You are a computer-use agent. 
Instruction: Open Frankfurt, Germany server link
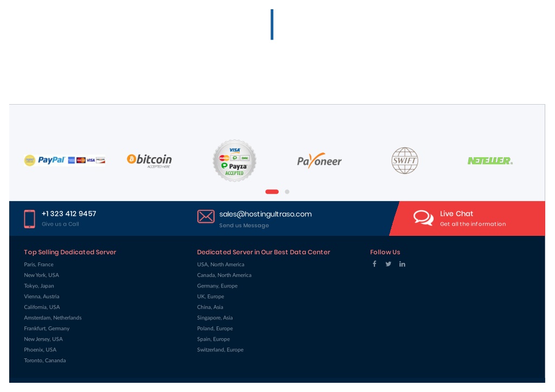47,328
